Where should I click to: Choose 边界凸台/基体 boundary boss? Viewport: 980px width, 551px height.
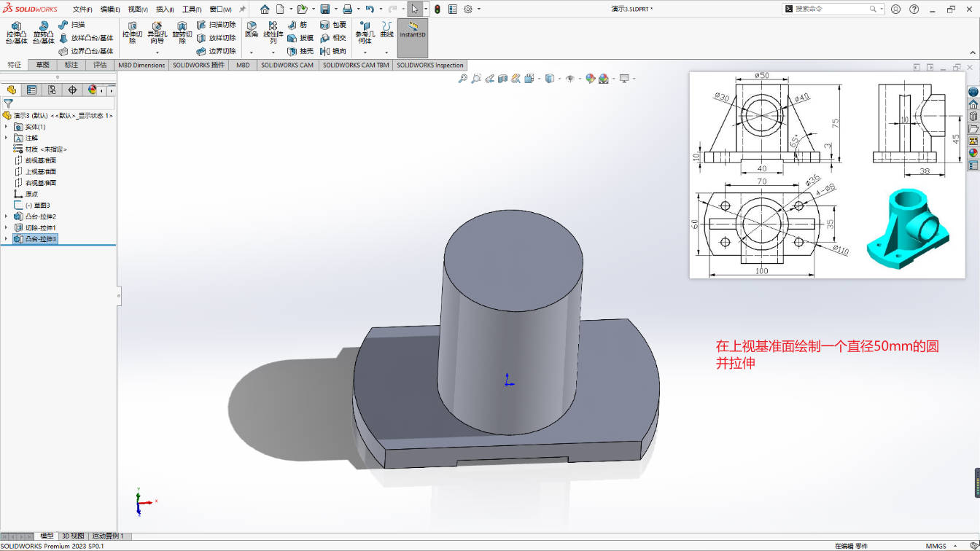pyautogui.click(x=86, y=51)
